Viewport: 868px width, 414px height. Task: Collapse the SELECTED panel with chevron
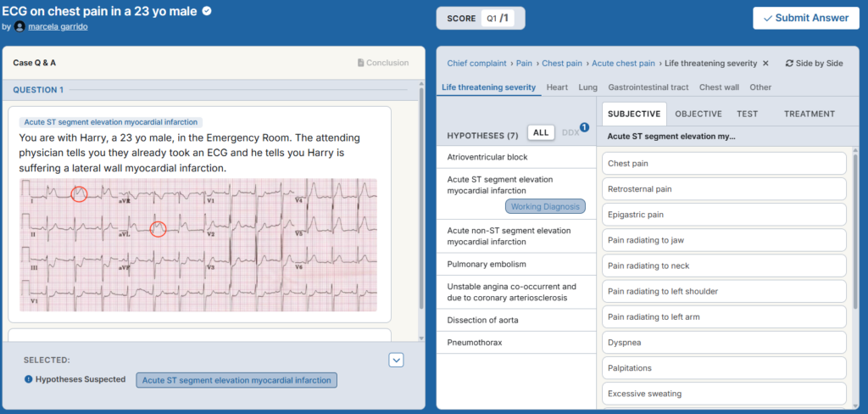pos(397,361)
